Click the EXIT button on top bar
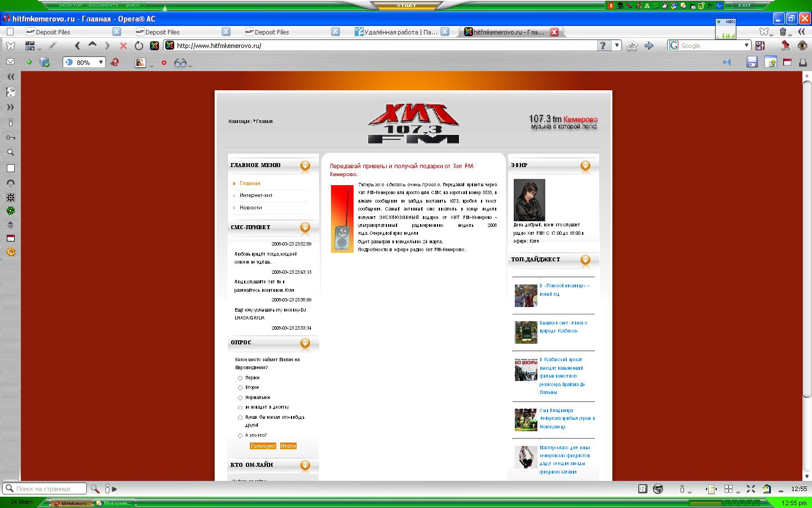Viewport: 812px width, 508px height. (745, 5)
